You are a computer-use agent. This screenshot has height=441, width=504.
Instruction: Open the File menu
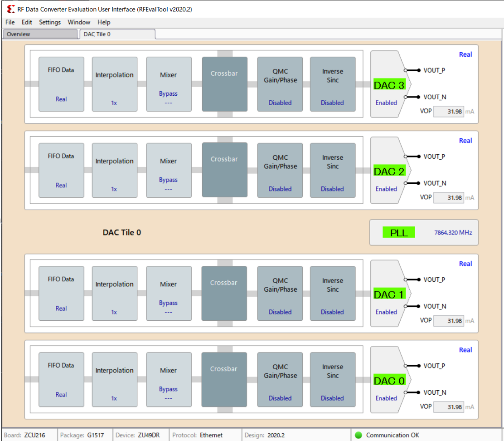tap(10, 22)
